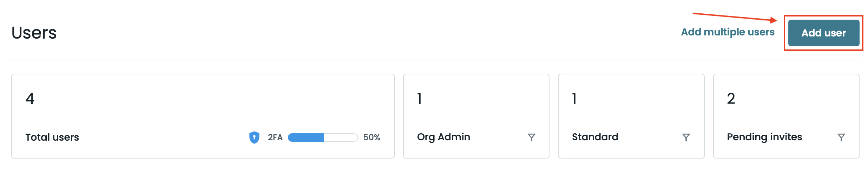This screenshot has height=188, width=868.
Task: Click the total users count of 4
Action: click(30, 99)
